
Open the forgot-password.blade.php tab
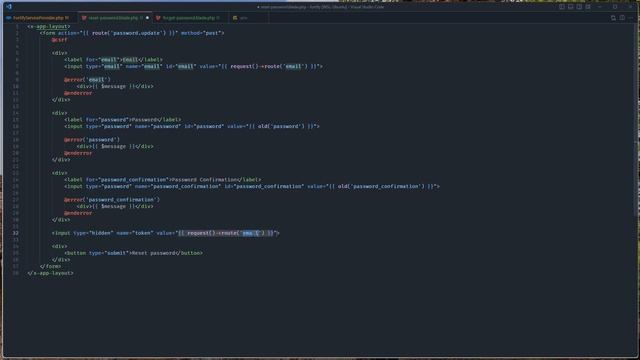click(x=190, y=18)
